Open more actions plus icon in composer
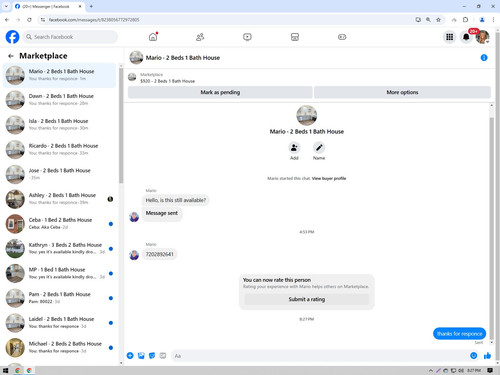This screenshot has width=500, height=375. pos(130,356)
